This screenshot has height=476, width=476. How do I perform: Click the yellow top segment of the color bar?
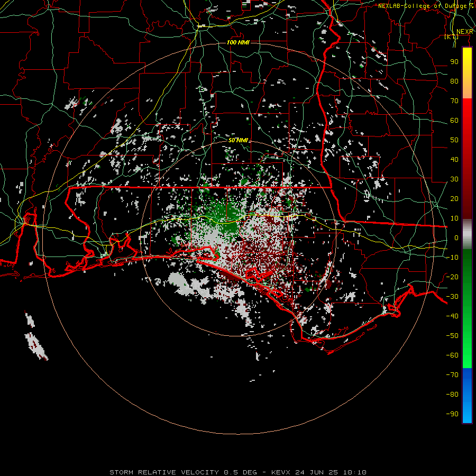(x=467, y=73)
